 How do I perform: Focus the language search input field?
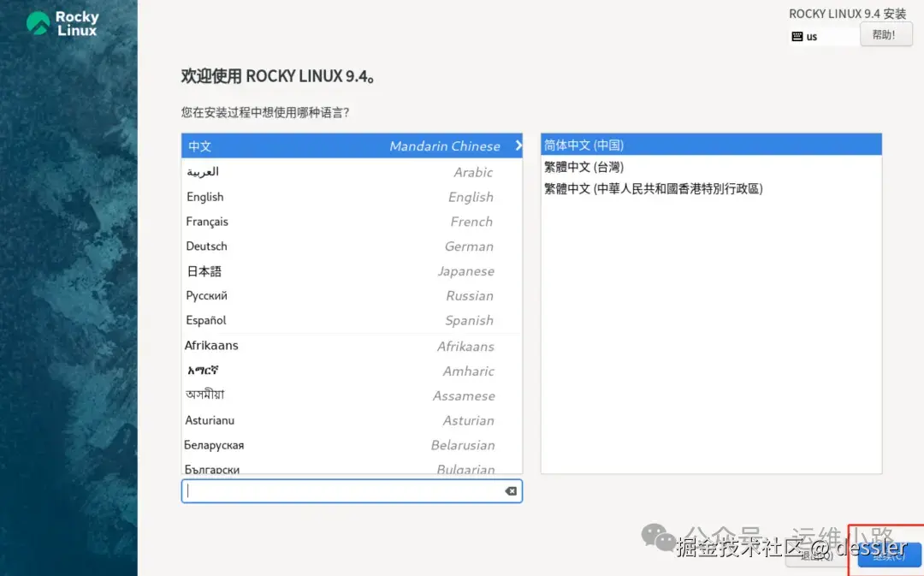pyautogui.click(x=352, y=491)
